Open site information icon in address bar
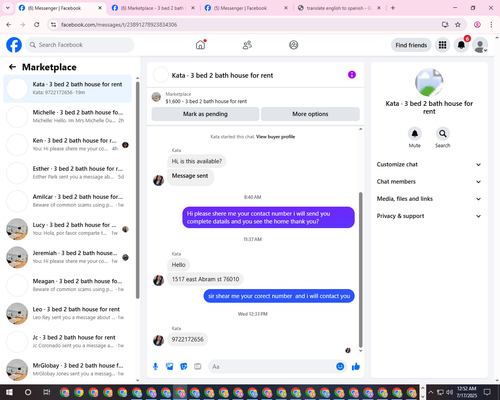This screenshot has width=500, height=400. click(53, 24)
